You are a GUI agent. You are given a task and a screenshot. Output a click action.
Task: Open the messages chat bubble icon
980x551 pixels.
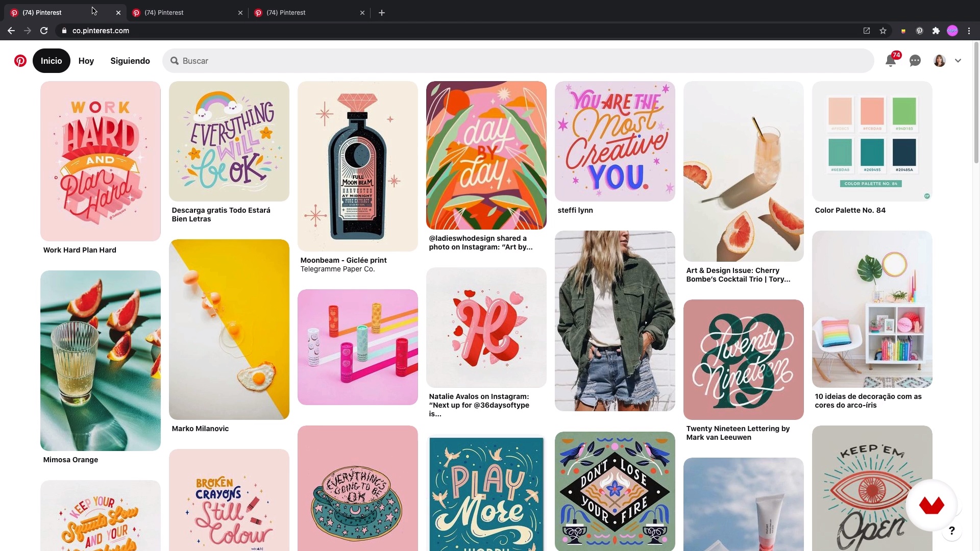(x=915, y=61)
